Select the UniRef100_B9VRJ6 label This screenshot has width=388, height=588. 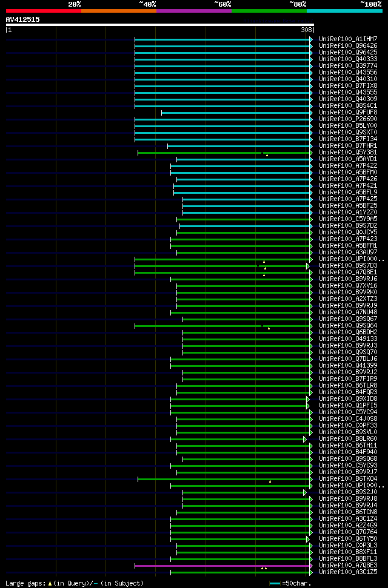(x=348, y=279)
